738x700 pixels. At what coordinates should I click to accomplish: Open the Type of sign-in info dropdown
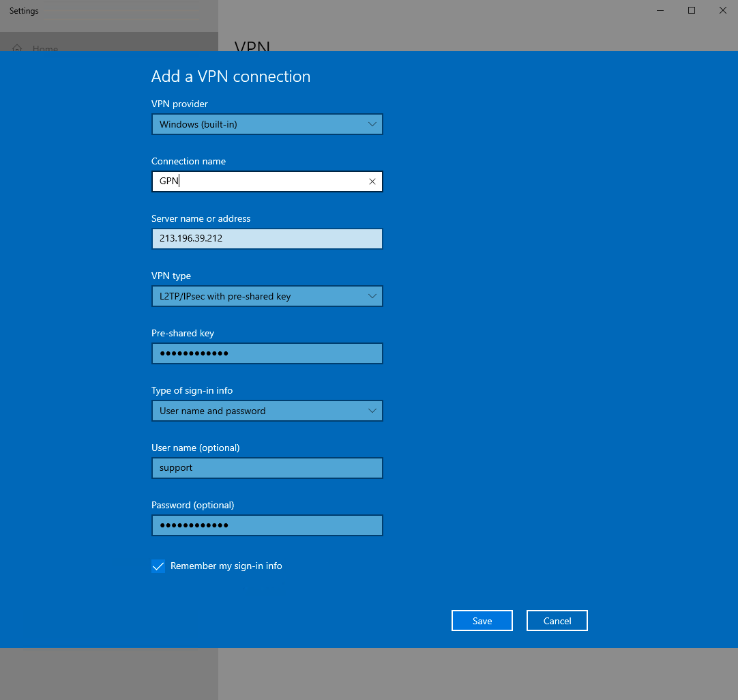(267, 411)
